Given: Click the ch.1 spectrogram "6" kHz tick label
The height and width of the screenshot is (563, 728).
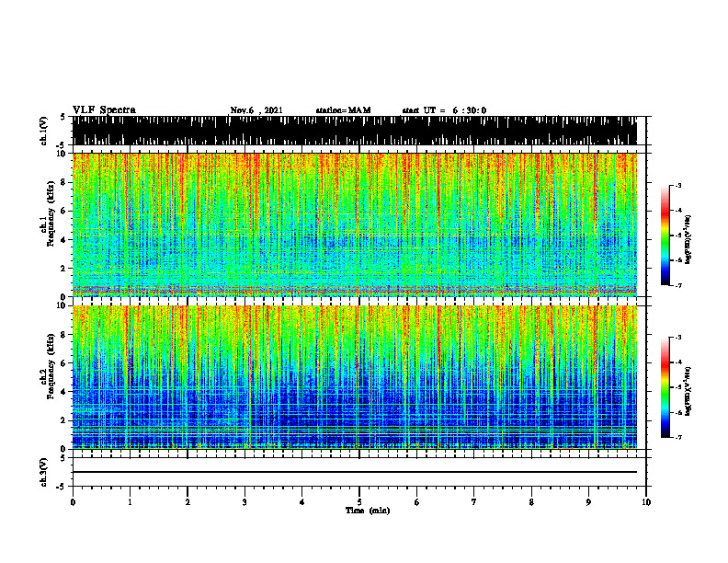Looking at the screenshot, I should [x=63, y=211].
